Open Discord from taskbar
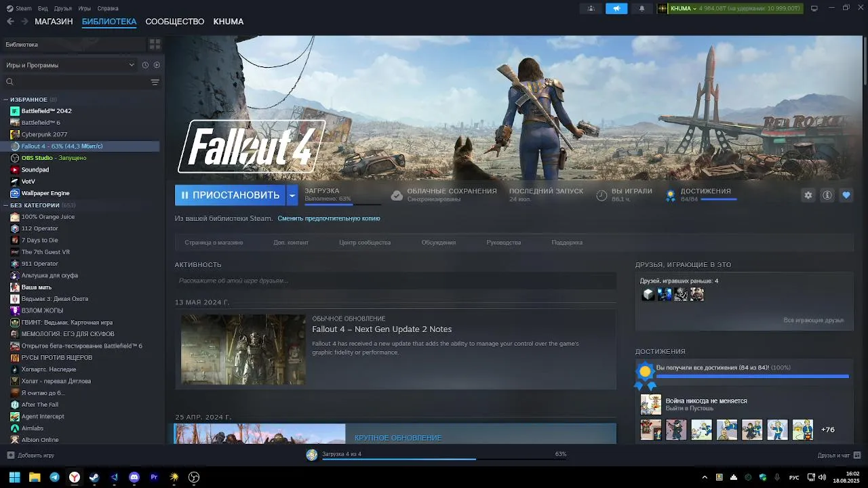The width and height of the screenshot is (868, 488). [x=134, y=477]
